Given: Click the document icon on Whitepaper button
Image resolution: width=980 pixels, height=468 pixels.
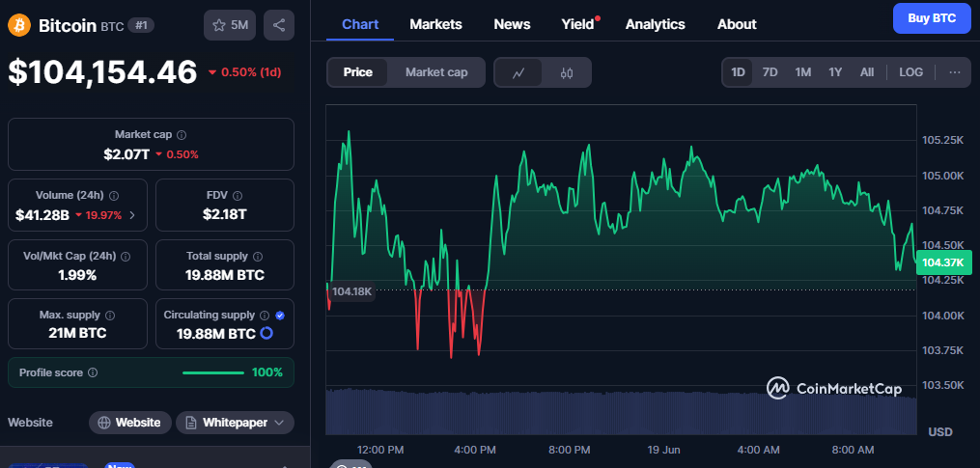Looking at the screenshot, I should coord(191,423).
